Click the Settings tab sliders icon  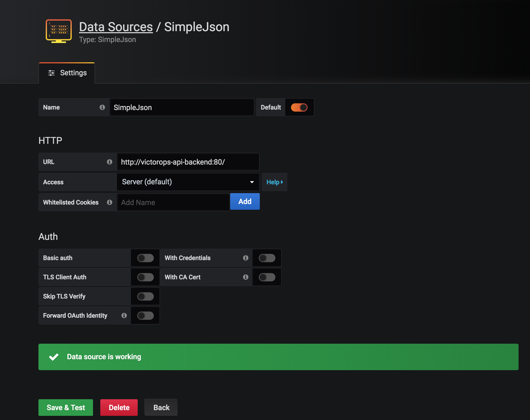(x=51, y=73)
